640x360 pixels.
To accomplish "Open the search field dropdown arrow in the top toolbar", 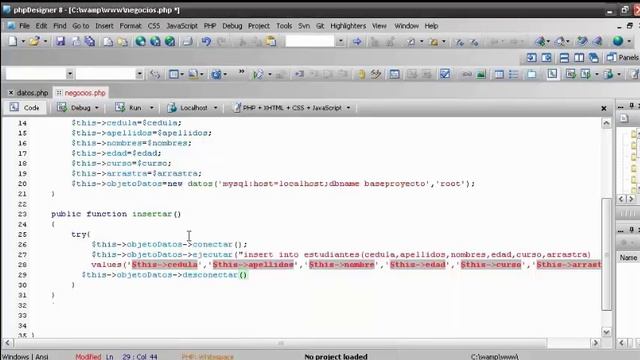I will (x=340, y=41).
